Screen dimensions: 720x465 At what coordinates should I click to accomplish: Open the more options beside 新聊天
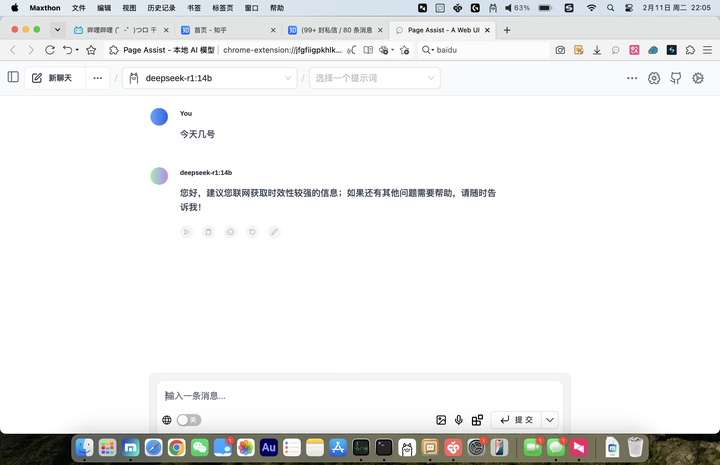[x=97, y=78]
